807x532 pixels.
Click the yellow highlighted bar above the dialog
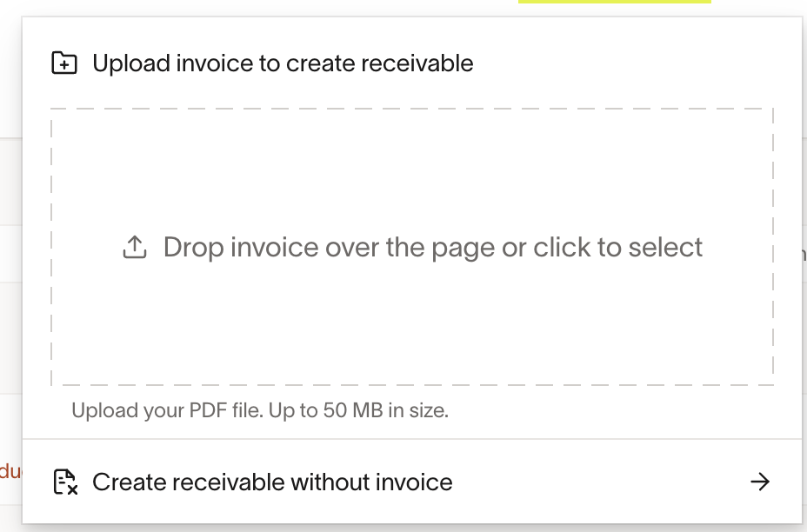point(614,2)
